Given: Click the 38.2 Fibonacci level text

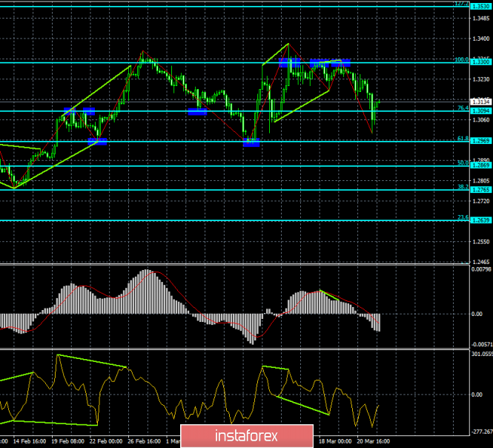Looking at the screenshot, I should pos(463,187).
